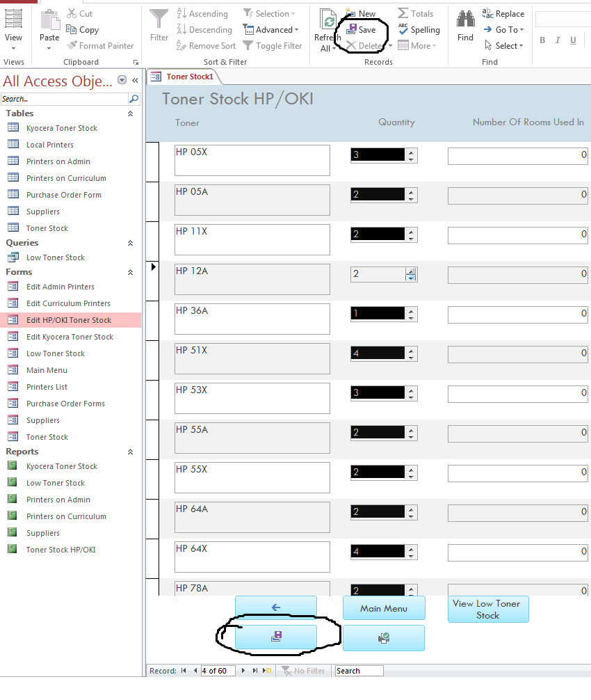Sort records Ascending
This screenshot has width=591, height=700.
(x=202, y=13)
